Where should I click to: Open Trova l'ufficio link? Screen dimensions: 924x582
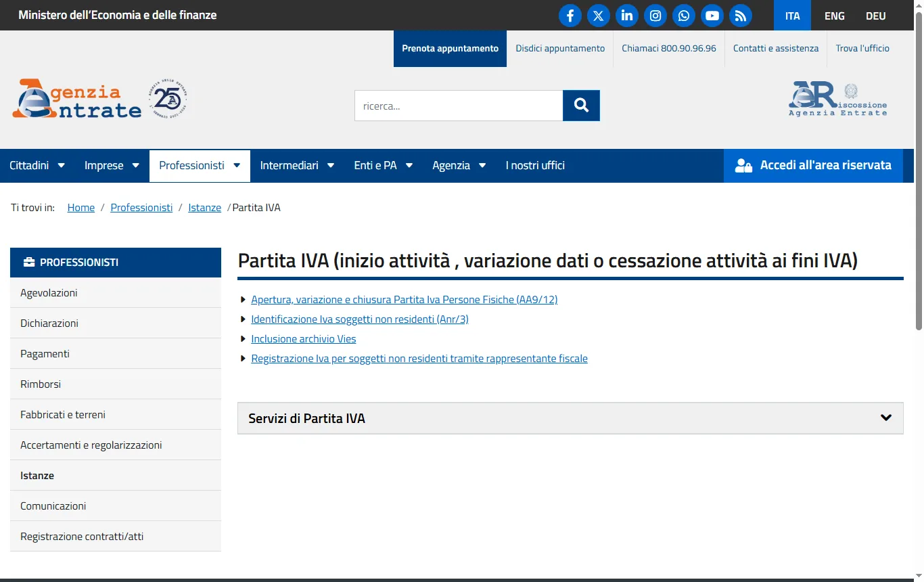[x=862, y=49]
